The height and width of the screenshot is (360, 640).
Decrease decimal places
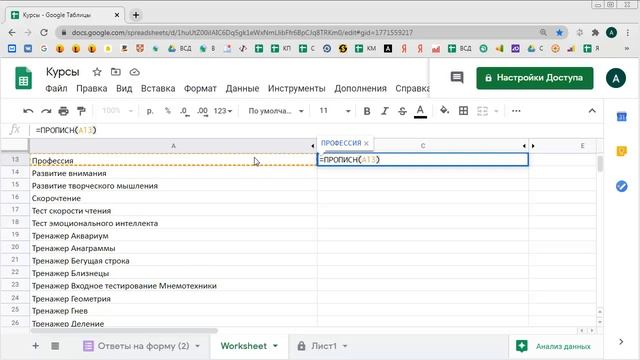(x=184, y=111)
